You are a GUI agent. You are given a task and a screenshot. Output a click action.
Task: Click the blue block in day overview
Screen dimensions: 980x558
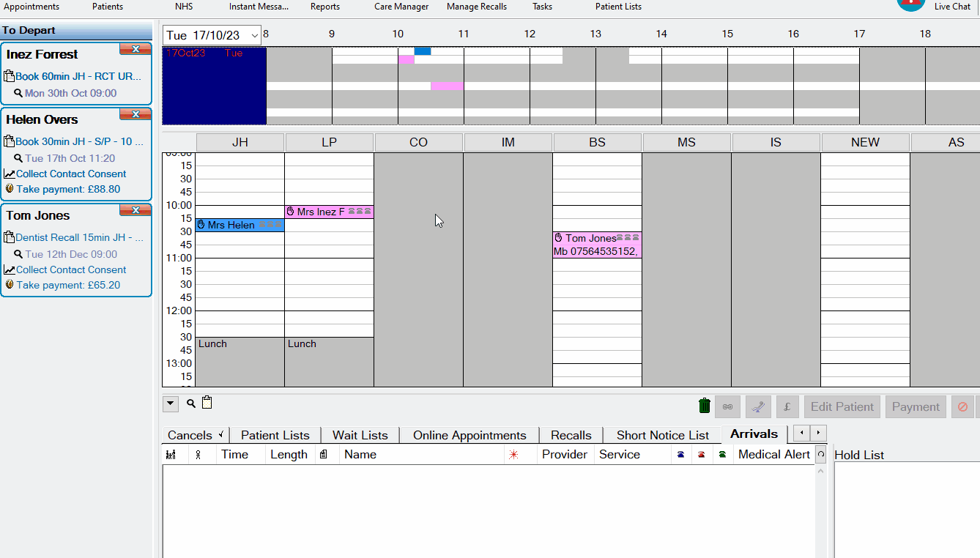(x=423, y=51)
